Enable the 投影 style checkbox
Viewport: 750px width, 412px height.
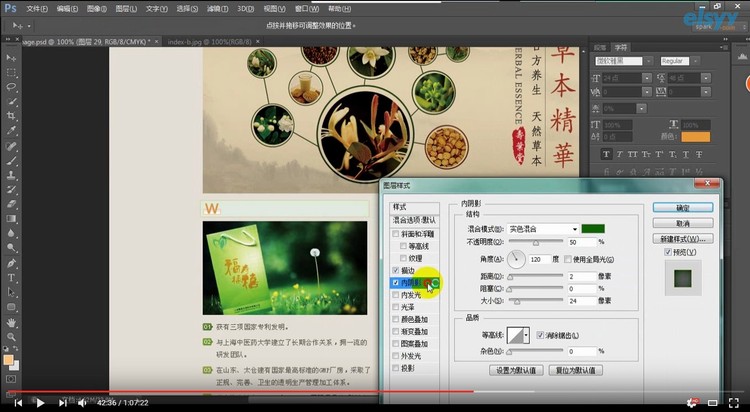point(396,368)
